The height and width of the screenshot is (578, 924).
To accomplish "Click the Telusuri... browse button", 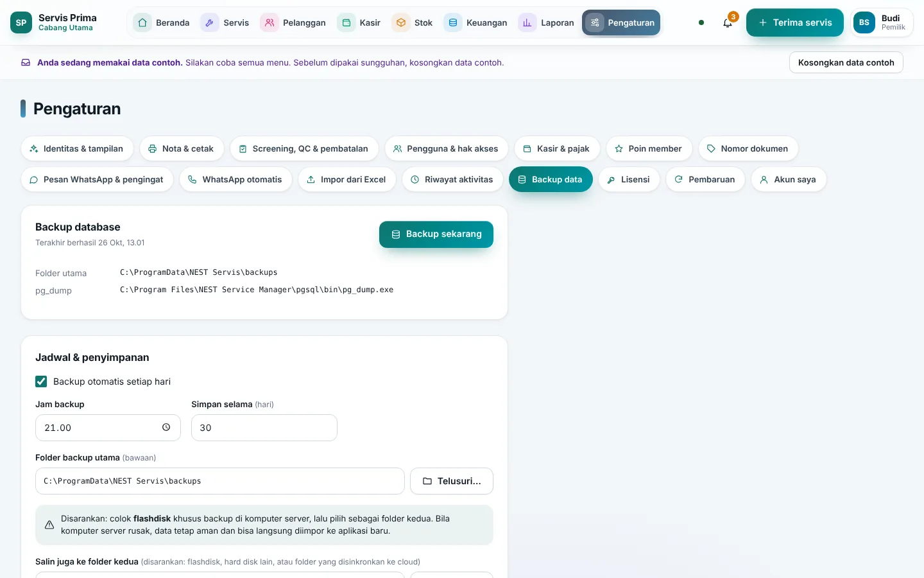I will (452, 481).
